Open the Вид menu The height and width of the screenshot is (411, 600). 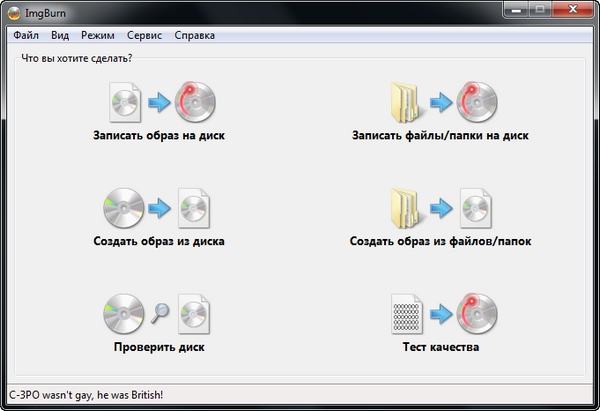coord(60,35)
